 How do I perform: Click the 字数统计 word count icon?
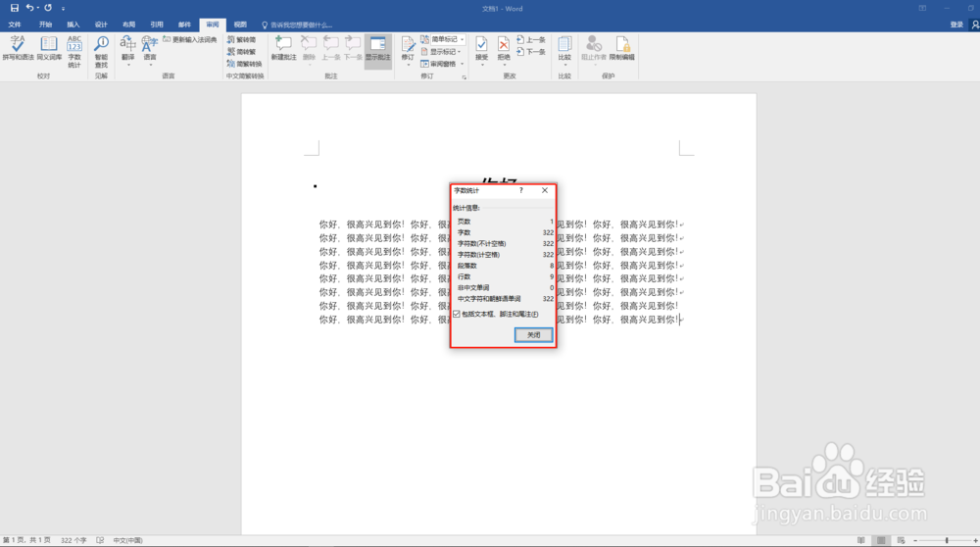(x=74, y=51)
